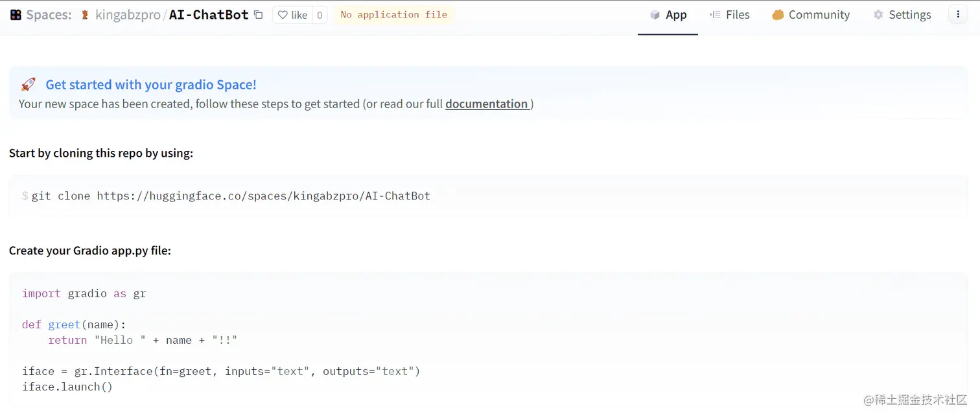Click the Files list icon
980x419 pixels.
(715, 15)
